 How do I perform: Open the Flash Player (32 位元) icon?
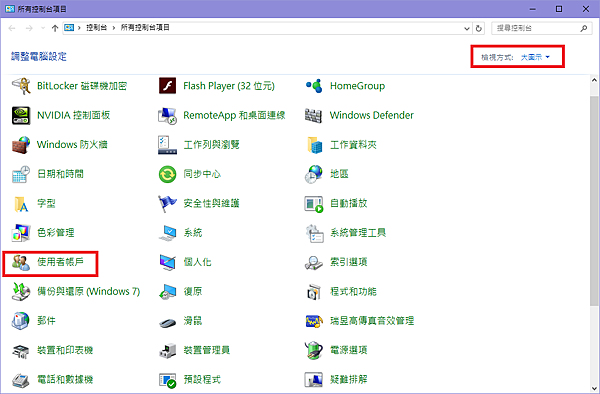click(167, 86)
